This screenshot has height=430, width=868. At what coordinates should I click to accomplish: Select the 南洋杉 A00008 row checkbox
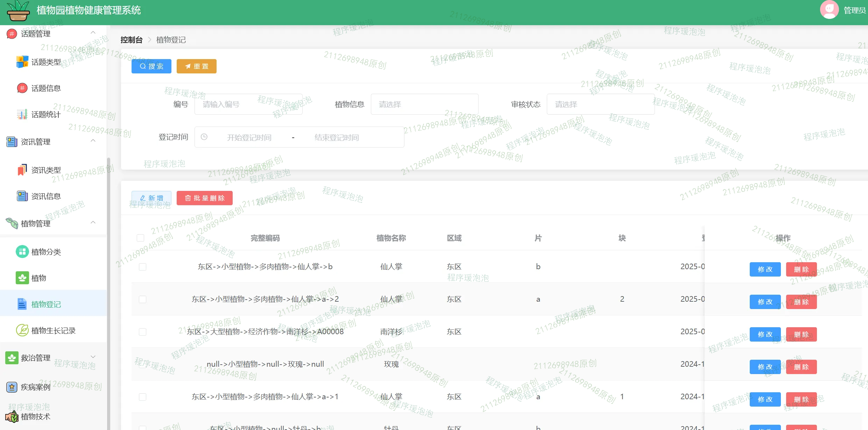click(x=142, y=332)
